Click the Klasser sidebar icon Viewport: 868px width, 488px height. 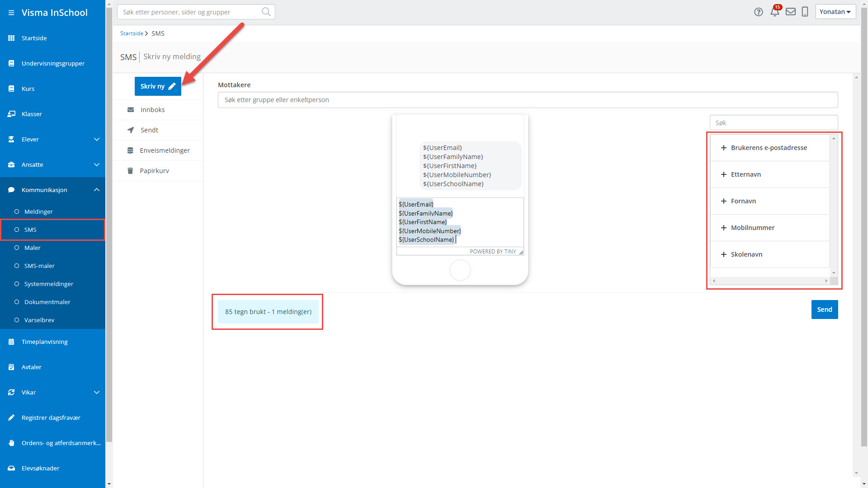coord(11,114)
